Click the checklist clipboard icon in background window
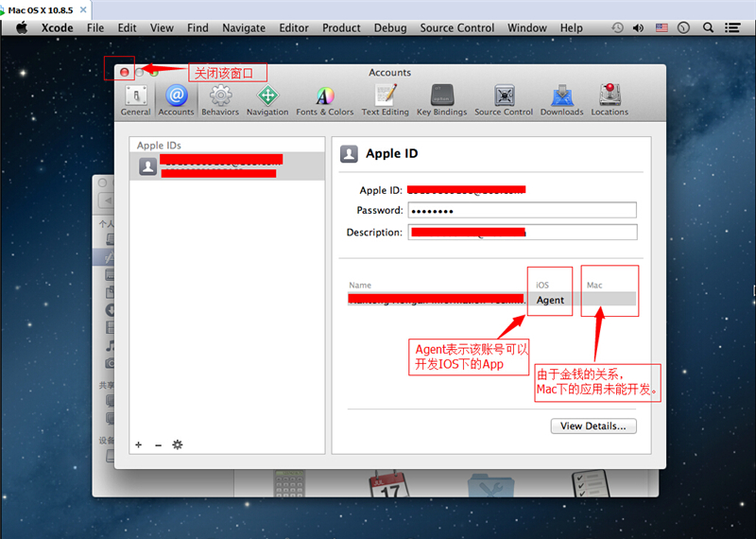Screen dimensions: 756x539 (591, 483)
